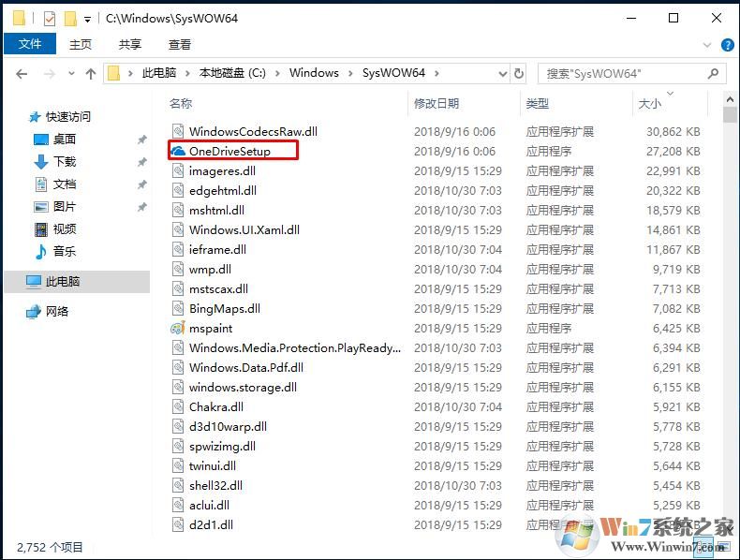740x560 pixels.
Task: Expand the ribbon with the chevron
Action: tap(706, 45)
